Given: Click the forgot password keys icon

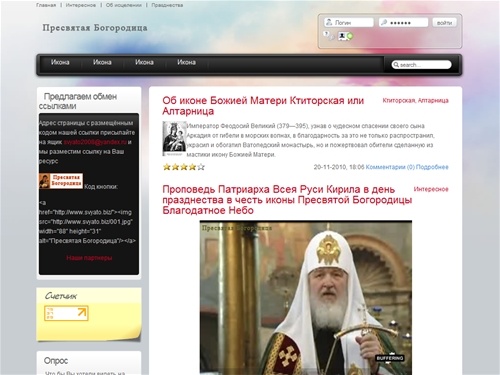Looking at the screenshot, I should coord(329,36).
